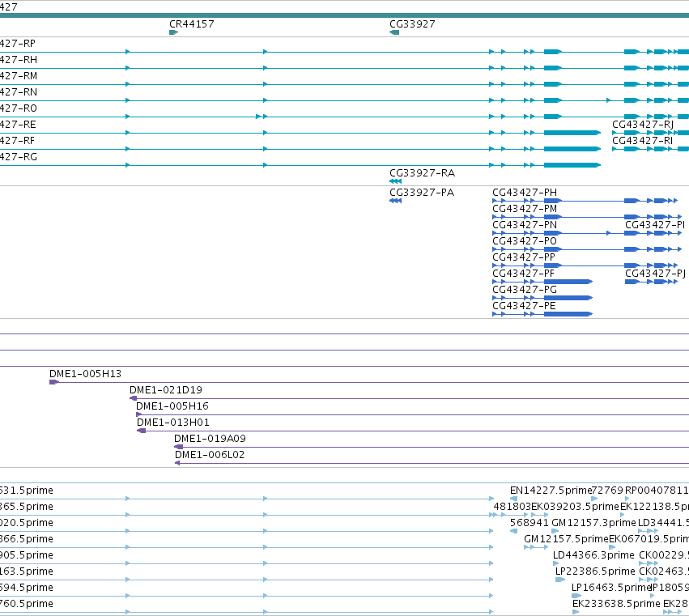This screenshot has height=616, width=689.
Task: Click the 427-RO transcript label
Action: tap(19, 108)
